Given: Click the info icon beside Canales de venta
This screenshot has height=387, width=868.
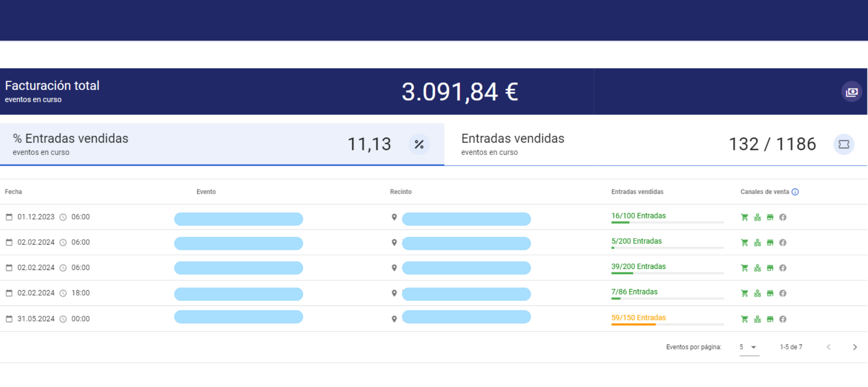Looking at the screenshot, I should (795, 192).
